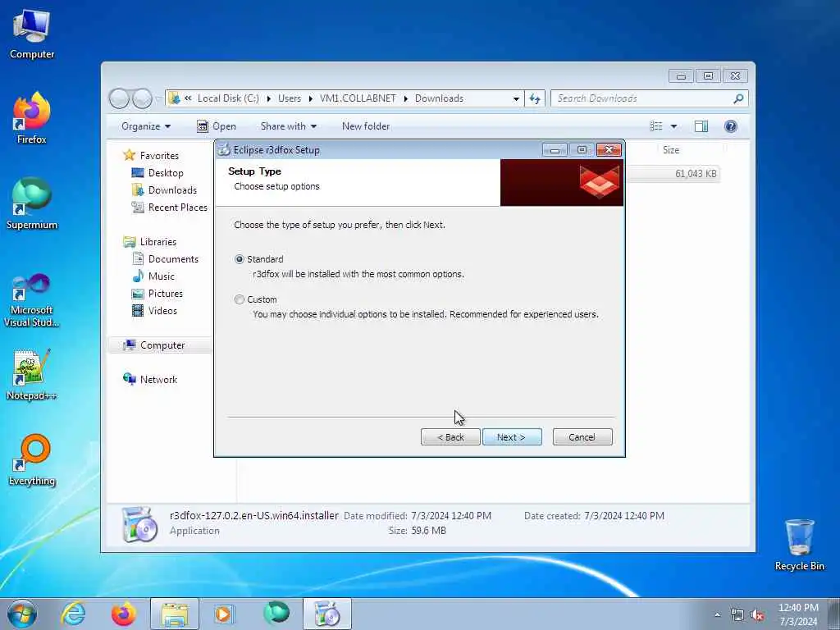Click the 61,043 KB file size cell

click(x=696, y=174)
